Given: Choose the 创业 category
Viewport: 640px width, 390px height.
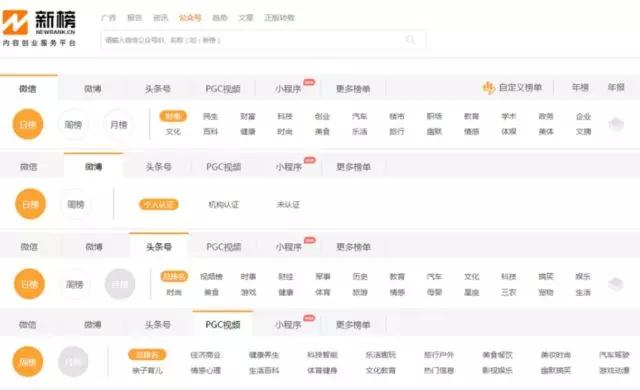Looking at the screenshot, I should coord(322,116).
